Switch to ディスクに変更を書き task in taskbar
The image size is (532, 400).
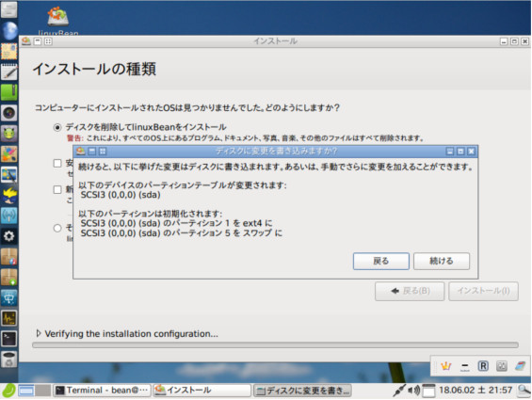[302, 391]
